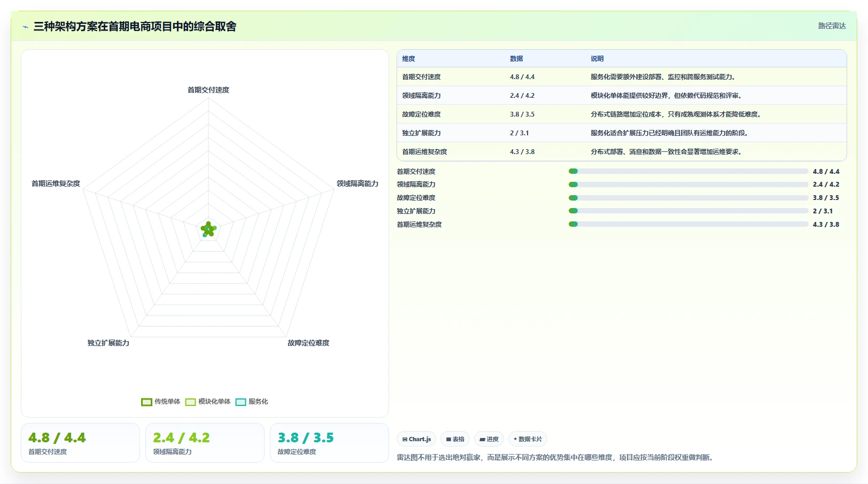Click the radar axis label 故障定位难度
The width and height of the screenshot is (868, 484).
click(x=308, y=343)
